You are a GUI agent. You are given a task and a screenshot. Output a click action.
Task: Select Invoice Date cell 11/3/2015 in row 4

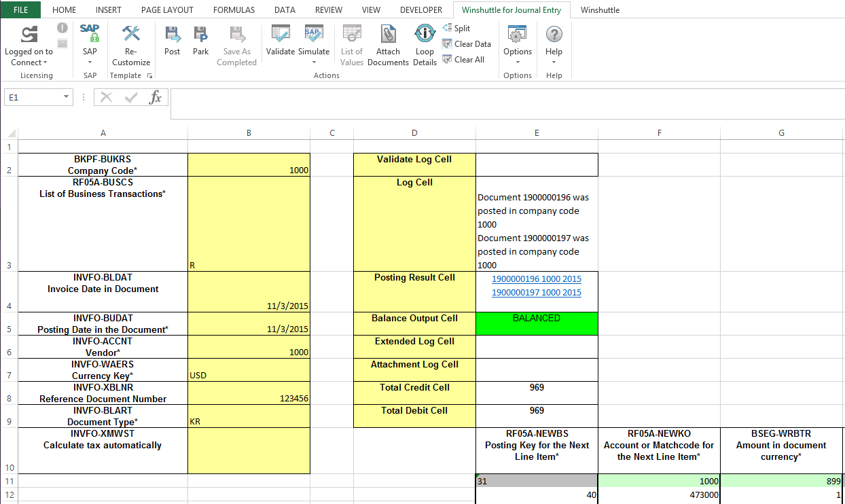coord(249,291)
